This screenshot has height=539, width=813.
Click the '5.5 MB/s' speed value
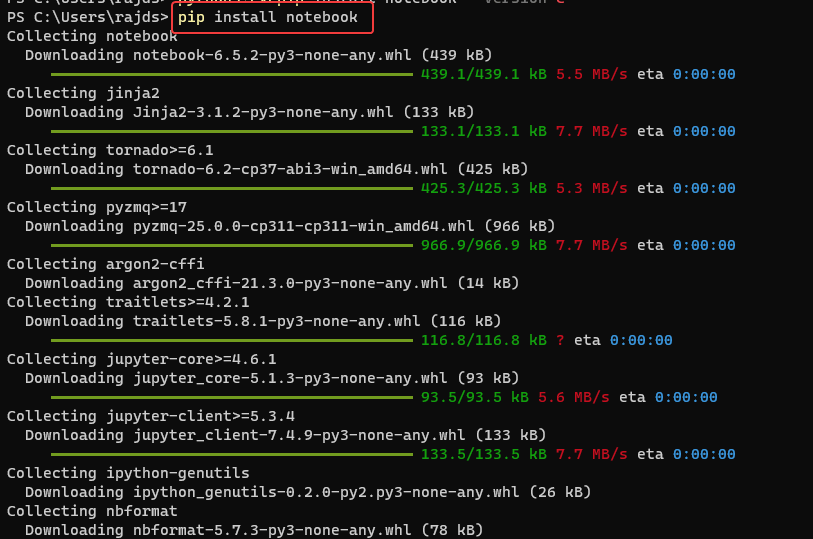tap(591, 74)
